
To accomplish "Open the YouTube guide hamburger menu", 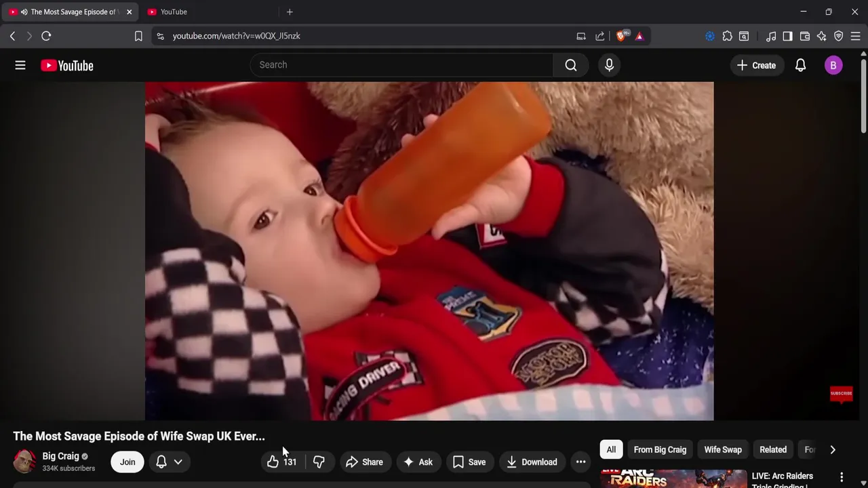I will pyautogui.click(x=20, y=65).
